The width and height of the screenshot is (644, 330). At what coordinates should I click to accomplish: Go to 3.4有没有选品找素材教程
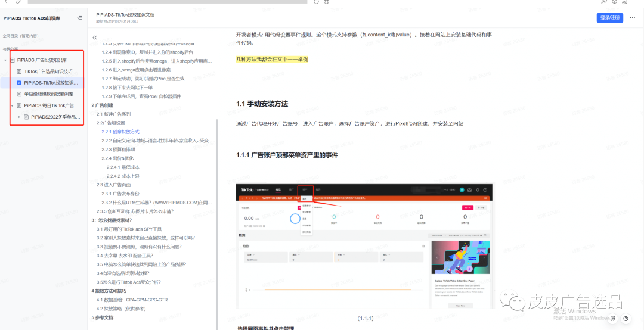coord(123,273)
